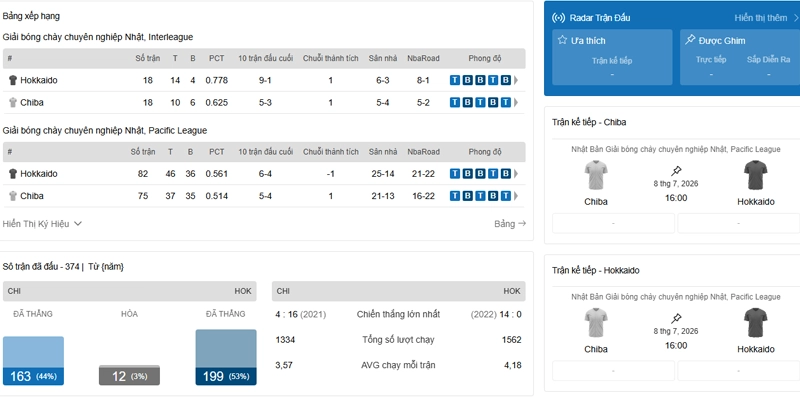The image size is (800, 400).
Task: Click the pin icon in Chiba's next match card
Action: tap(676, 171)
